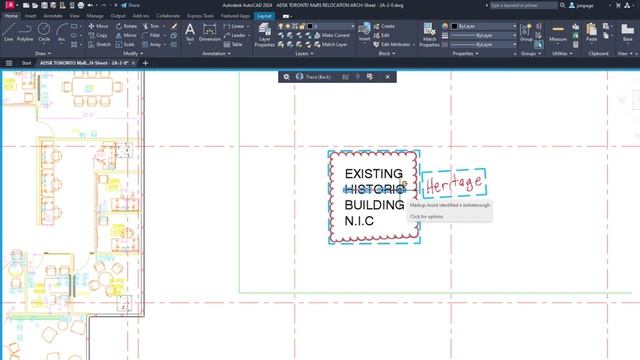The width and height of the screenshot is (640, 360).
Task: Expand the Utilities panel
Action: coord(562,53)
